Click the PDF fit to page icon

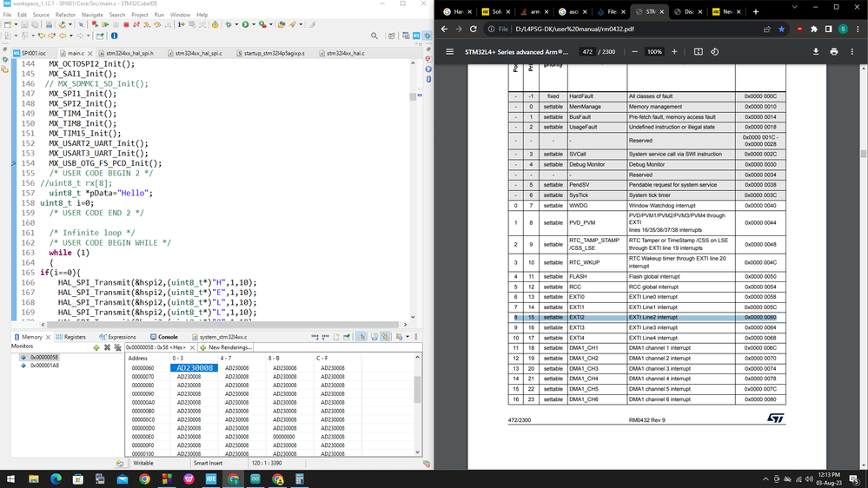tap(698, 51)
